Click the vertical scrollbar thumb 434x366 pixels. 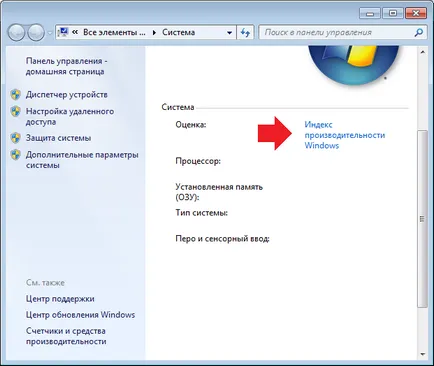[422, 219]
